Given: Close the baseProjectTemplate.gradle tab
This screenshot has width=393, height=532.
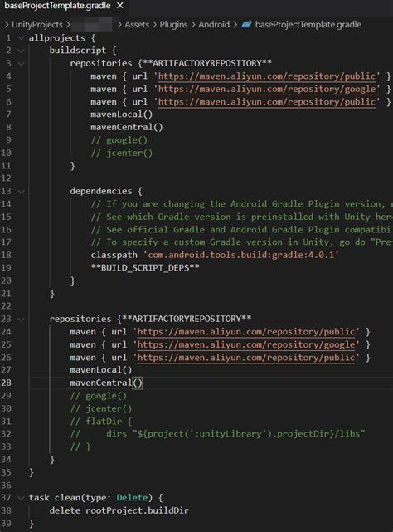Looking at the screenshot, I should [119, 6].
